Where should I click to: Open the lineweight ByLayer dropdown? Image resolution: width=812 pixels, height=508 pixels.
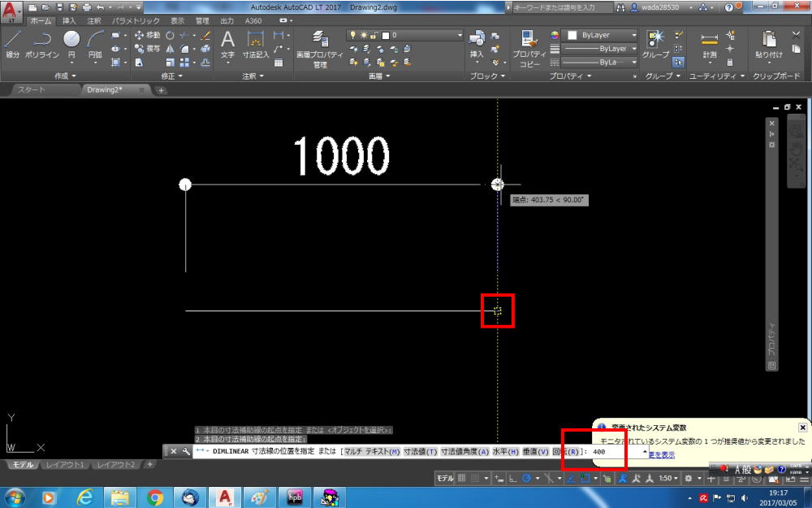tap(599, 49)
